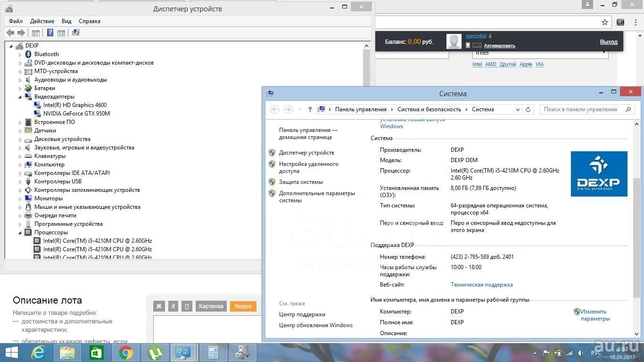Open address bar history dropdown in System window
This screenshot has width=644, height=362.
tap(518, 109)
